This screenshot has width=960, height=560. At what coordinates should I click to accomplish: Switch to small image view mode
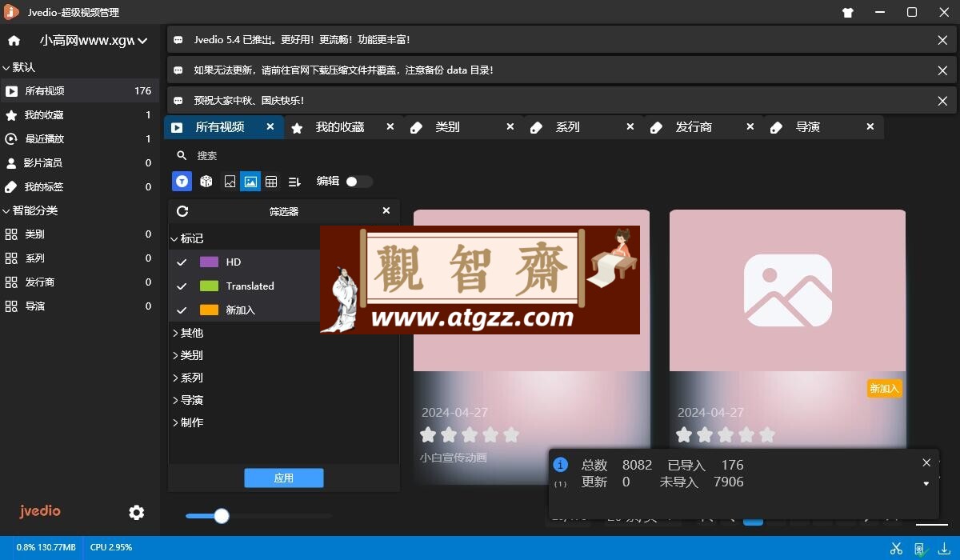230,182
